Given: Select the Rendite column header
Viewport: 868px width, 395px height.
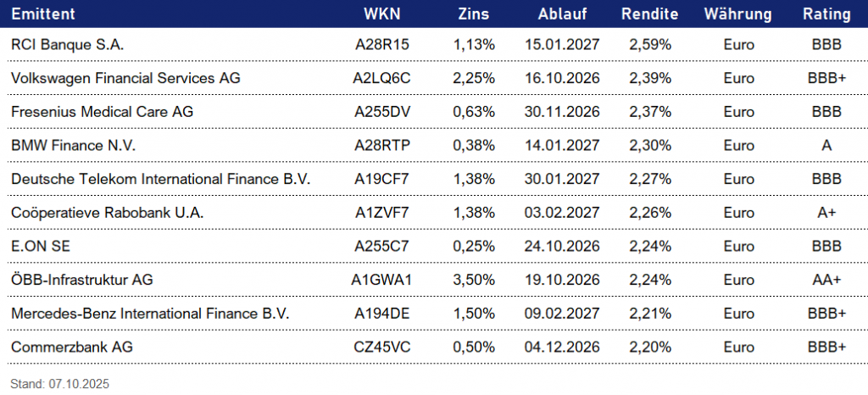Looking at the screenshot, I should (649, 14).
